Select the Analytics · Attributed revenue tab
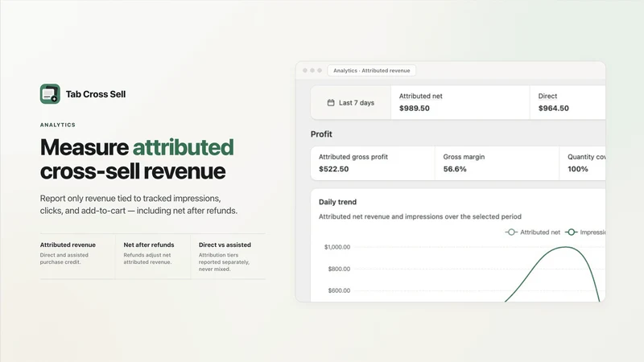The image size is (644, 362). pos(371,71)
